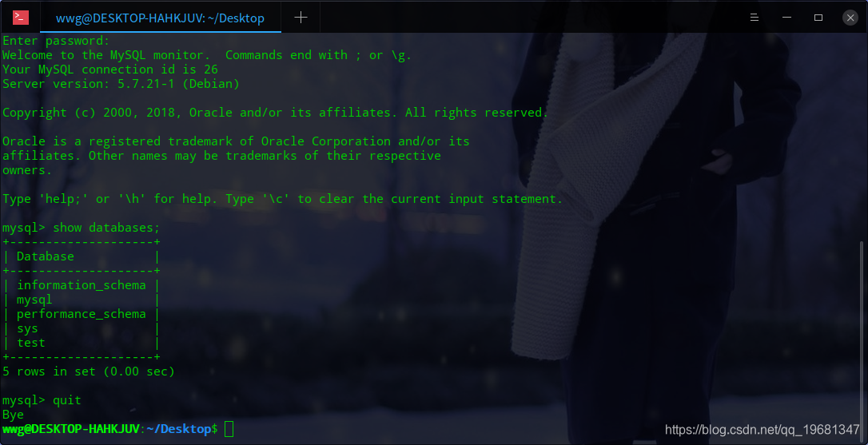
Task: Minimize the terminal window
Action: pyautogui.click(x=786, y=18)
